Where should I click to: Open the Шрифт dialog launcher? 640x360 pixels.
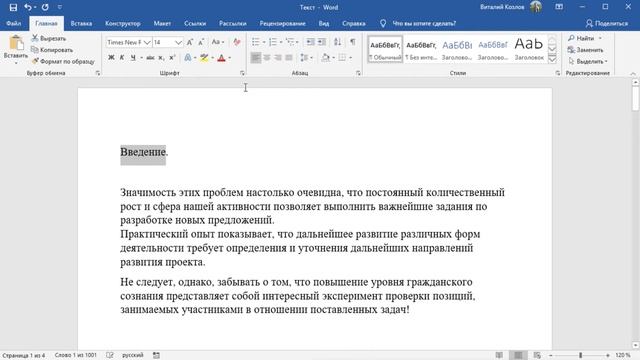[x=242, y=73]
